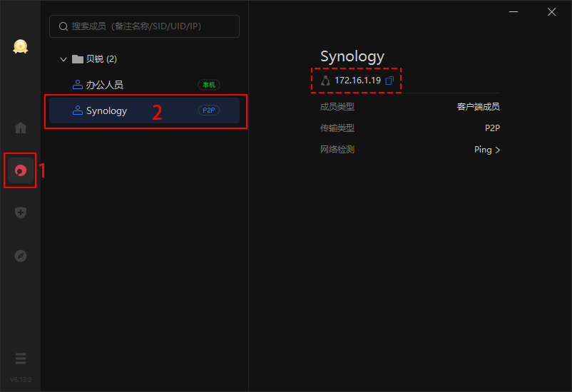Open the hamburger menu at sidebar bottom
Image resolution: width=572 pixels, height=392 pixels.
21,359
